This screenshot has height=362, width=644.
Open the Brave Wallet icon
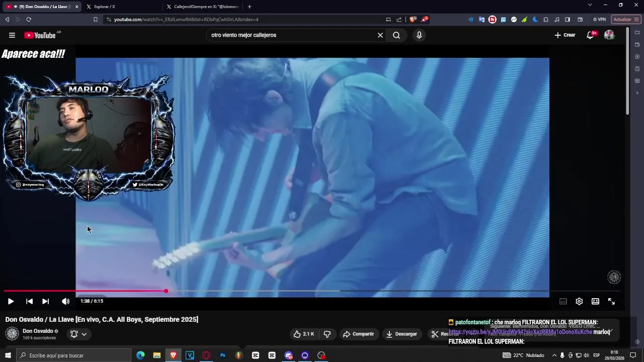point(580,20)
